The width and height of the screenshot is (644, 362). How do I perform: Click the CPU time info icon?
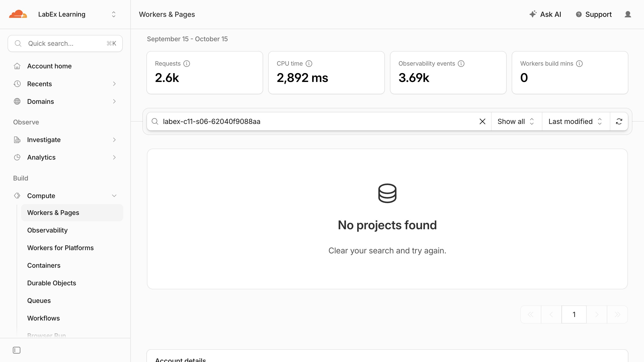pyautogui.click(x=309, y=64)
